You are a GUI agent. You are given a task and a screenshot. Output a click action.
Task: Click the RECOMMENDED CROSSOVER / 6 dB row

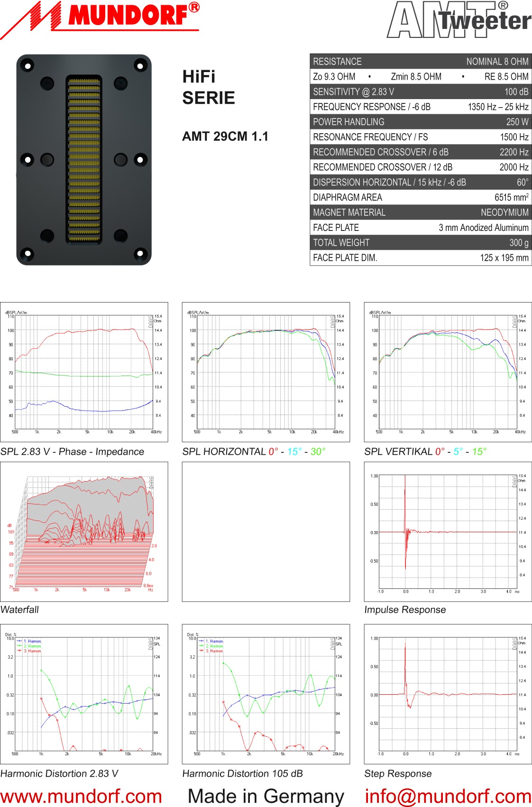pos(421,152)
